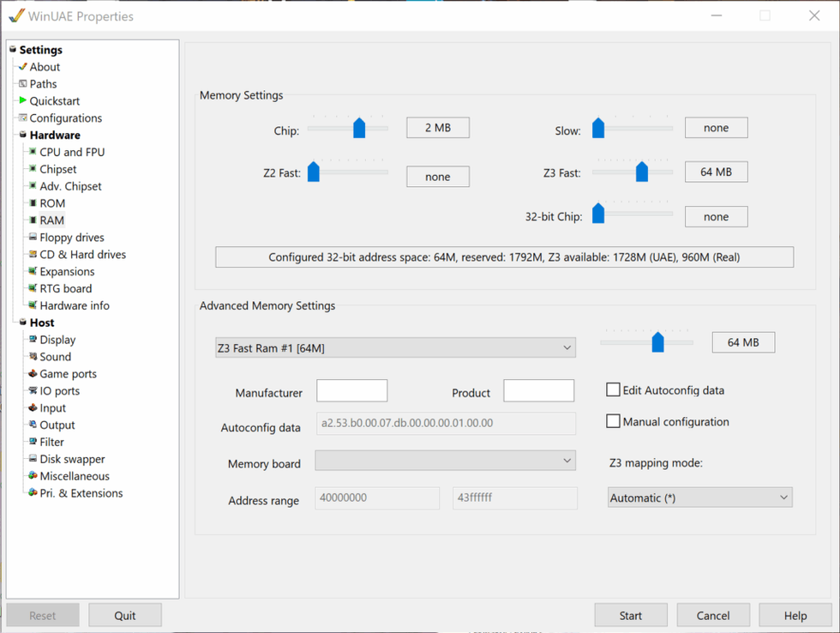
Task: Open Sound settings in the tree
Action: click(55, 357)
